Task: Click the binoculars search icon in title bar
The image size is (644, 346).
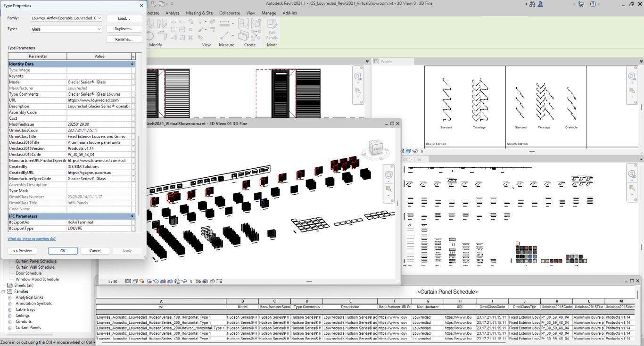Action: tap(532, 4)
